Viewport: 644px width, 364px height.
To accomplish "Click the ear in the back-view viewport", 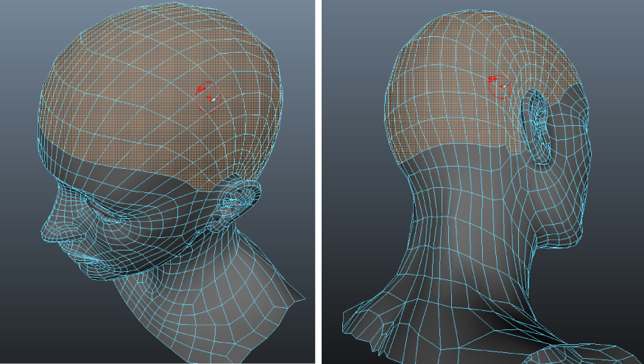I will tap(537, 126).
